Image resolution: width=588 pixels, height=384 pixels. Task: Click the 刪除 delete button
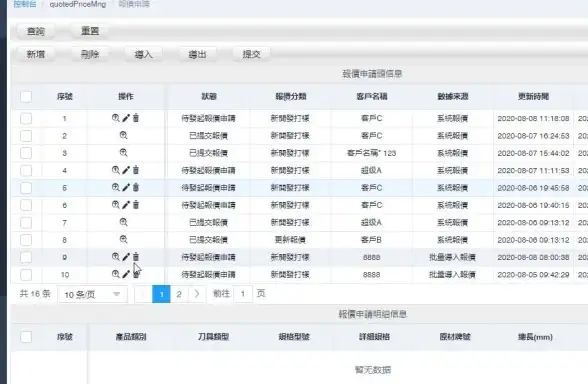tap(90, 54)
